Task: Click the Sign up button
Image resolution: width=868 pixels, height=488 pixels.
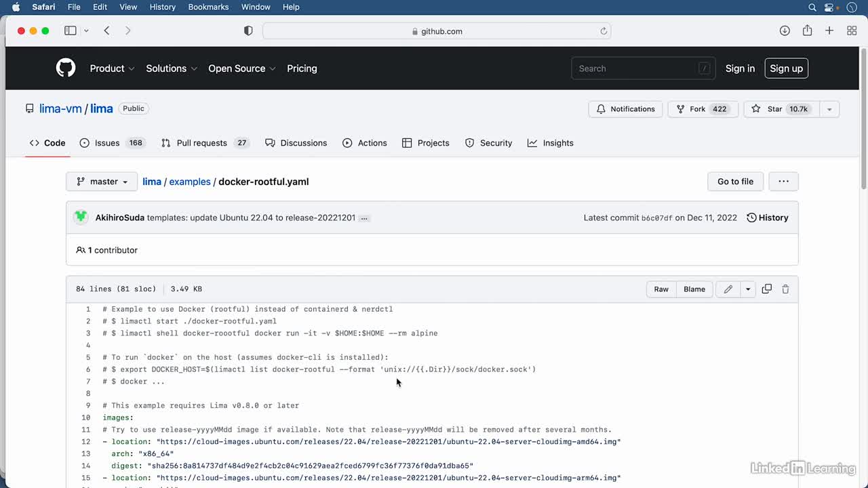Action: [787, 68]
